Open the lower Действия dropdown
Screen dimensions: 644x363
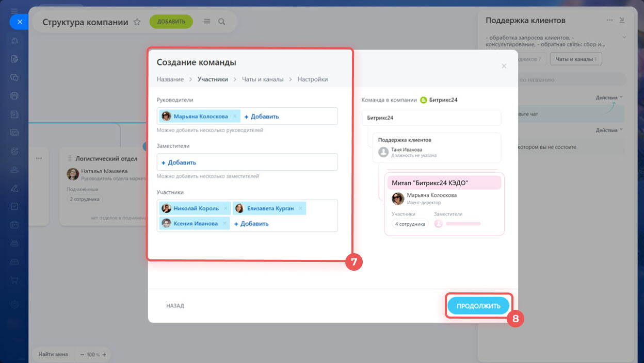point(609,130)
